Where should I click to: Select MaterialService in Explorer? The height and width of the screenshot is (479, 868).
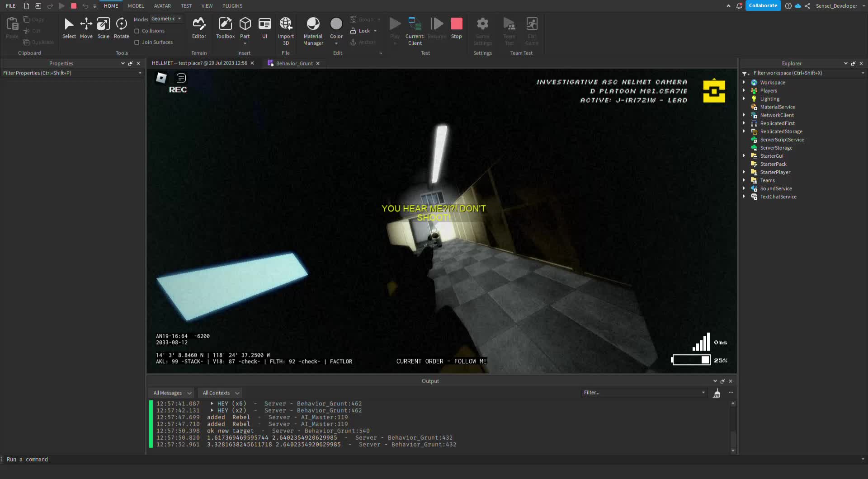777,107
